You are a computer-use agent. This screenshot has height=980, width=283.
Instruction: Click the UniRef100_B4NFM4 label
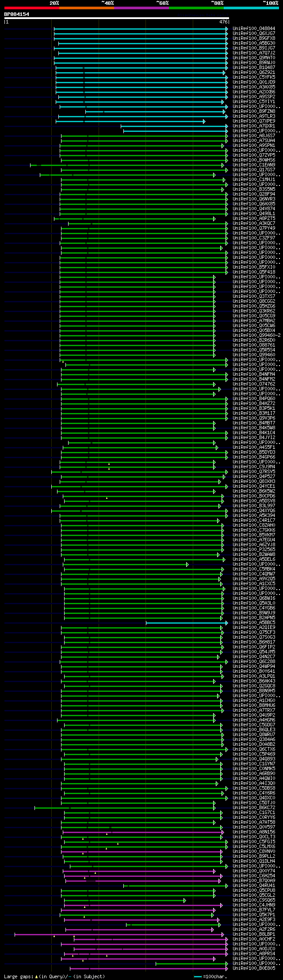pos(254,374)
